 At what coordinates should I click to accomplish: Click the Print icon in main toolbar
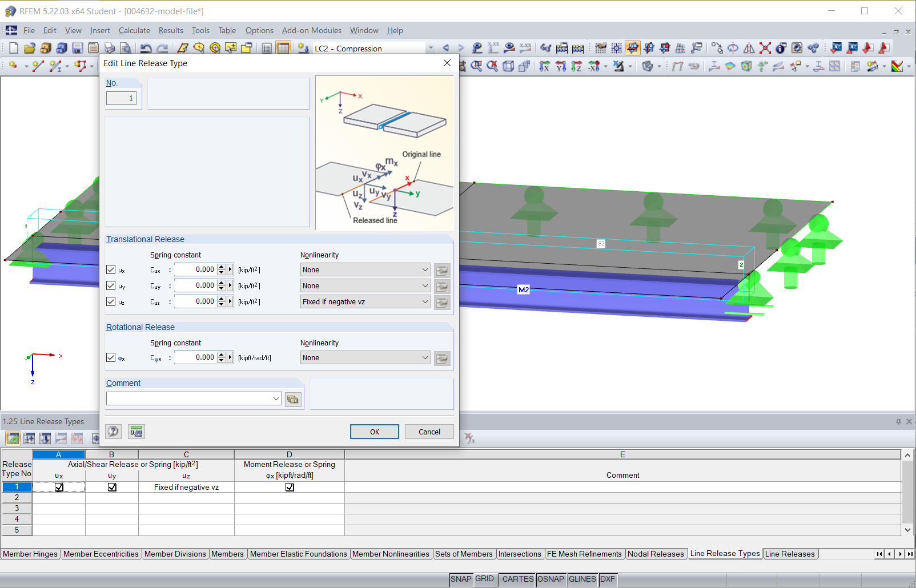click(x=110, y=48)
